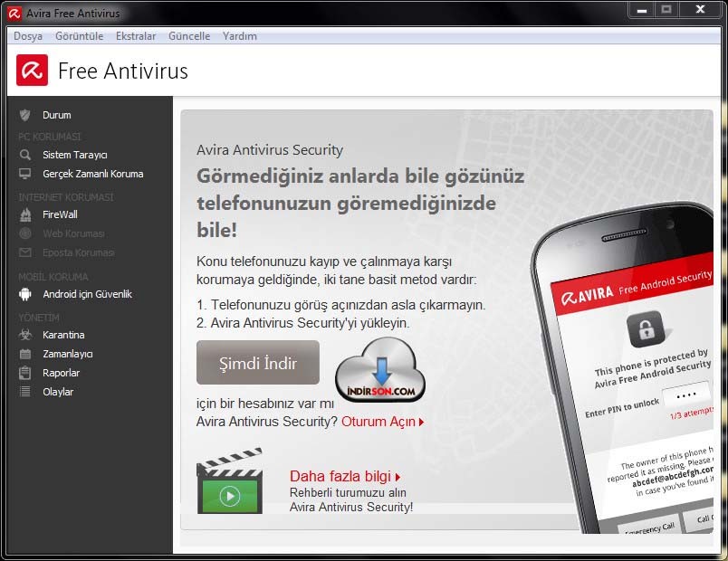Open Sistem Tarayıcı section
The image size is (728, 561).
75,155
